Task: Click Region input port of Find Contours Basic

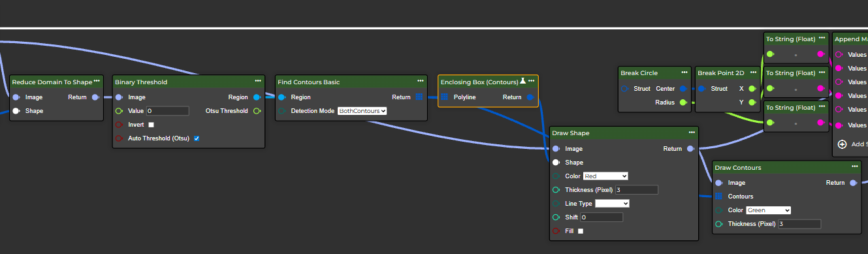Action: [x=281, y=97]
